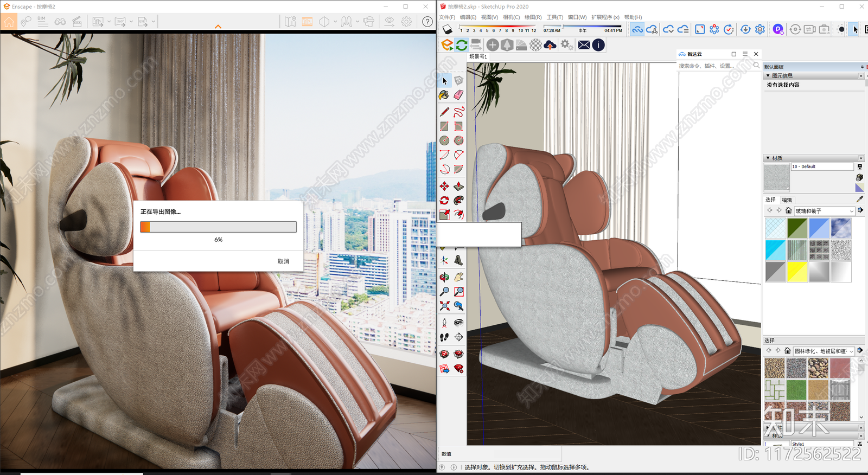Toggle Enscape live updates green arrows icon
868x475 pixels.
pos(462,45)
